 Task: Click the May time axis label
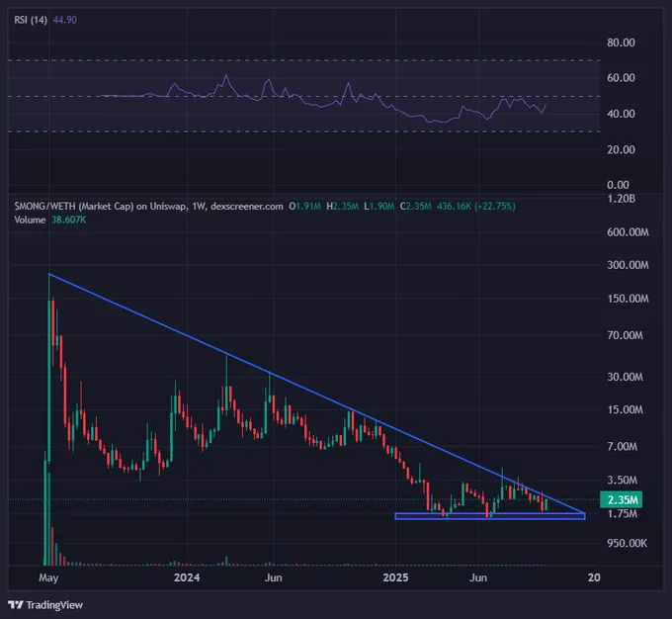pos(48,577)
